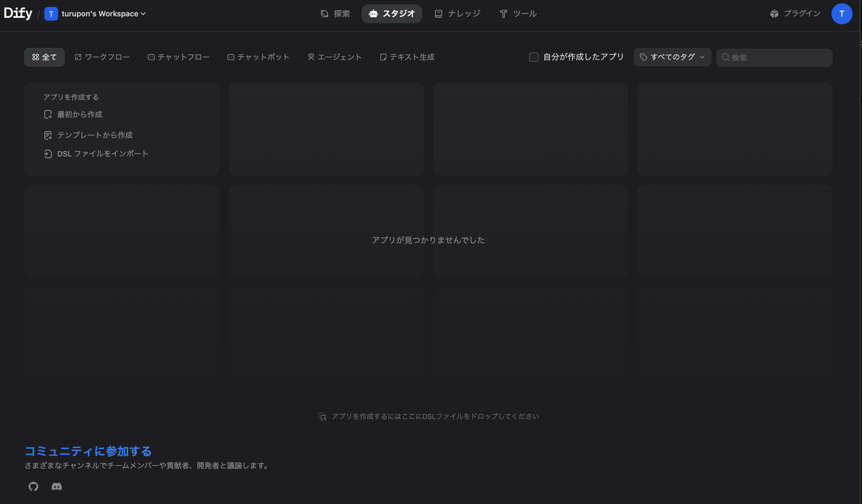Click the 最初から作成 create icon
This screenshot has width=862, height=504.
[48, 114]
